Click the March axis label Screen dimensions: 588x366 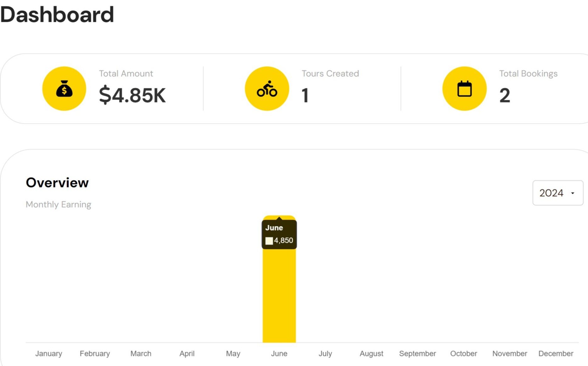(141, 353)
